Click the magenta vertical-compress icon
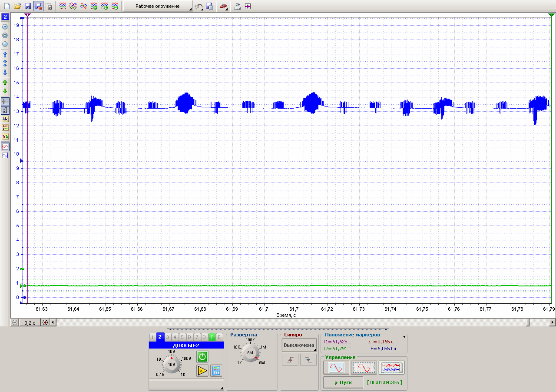The image size is (556, 392). (248, 6)
